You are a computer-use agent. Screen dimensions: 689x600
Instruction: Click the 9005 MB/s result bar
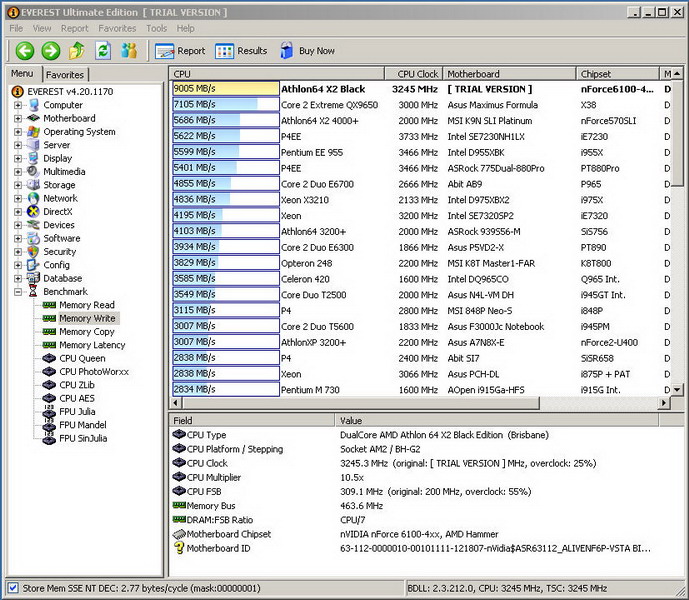pos(226,89)
